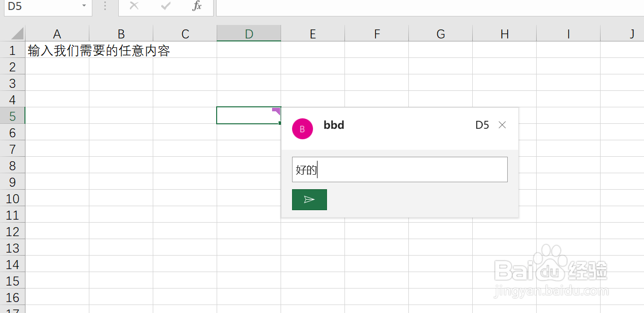Screen dimensions: 644x313
Task: Click the formula bar resize dots handle
Action: tap(105, 6)
